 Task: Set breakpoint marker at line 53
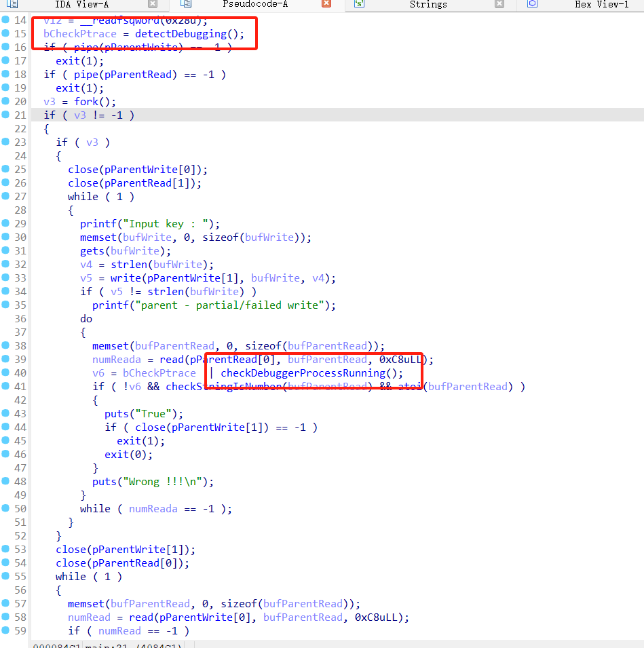pyautogui.click(x=5, y=548)
